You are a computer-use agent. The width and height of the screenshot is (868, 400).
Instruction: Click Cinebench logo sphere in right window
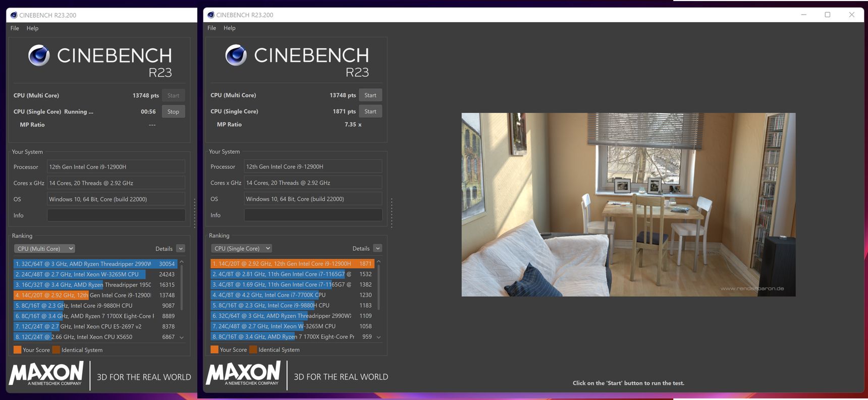236,55
